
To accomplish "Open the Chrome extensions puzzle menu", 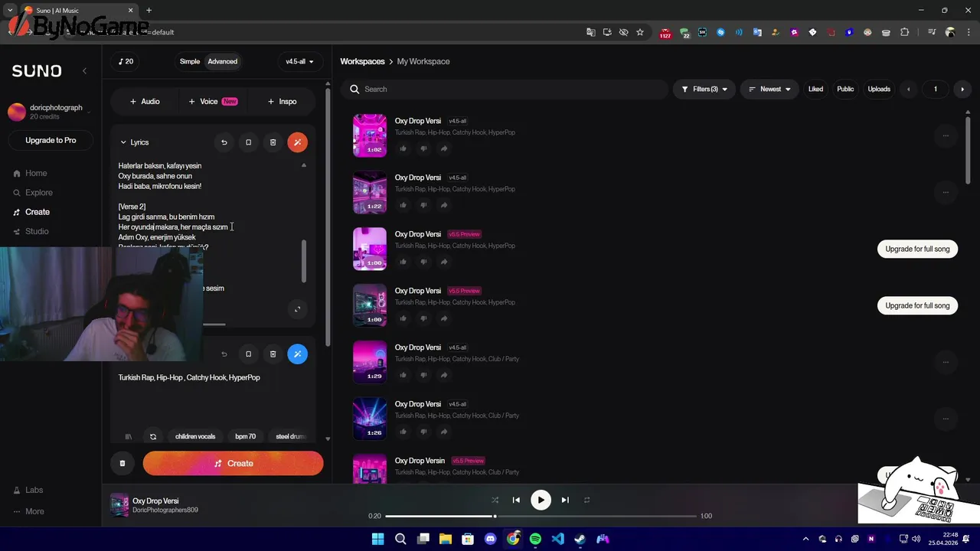I will pos(905,32).
